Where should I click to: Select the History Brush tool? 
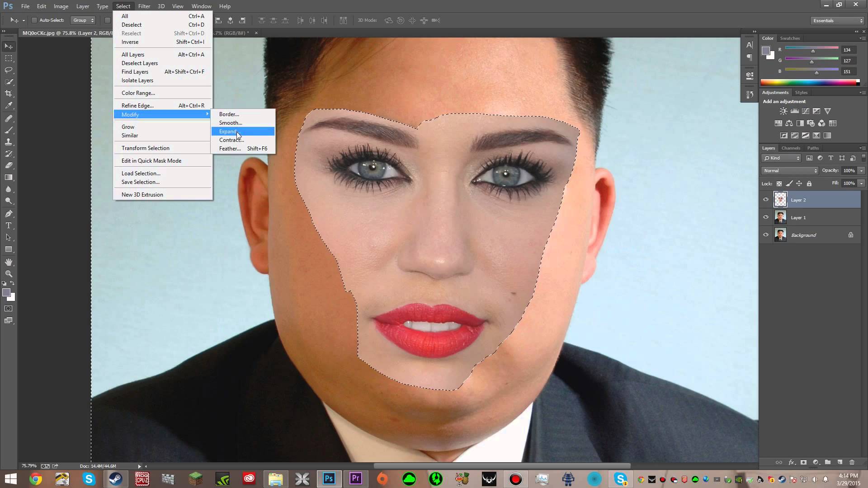[9, 154]
